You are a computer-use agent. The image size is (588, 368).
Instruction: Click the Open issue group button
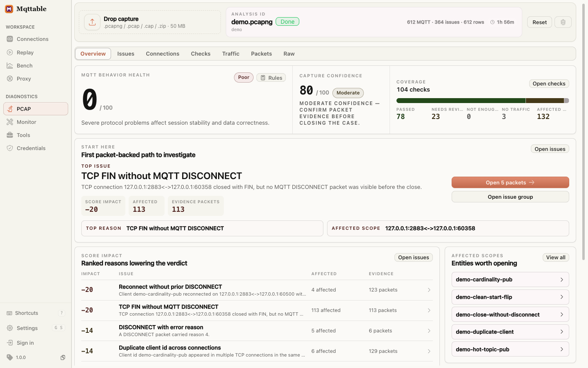coord(510,197)
